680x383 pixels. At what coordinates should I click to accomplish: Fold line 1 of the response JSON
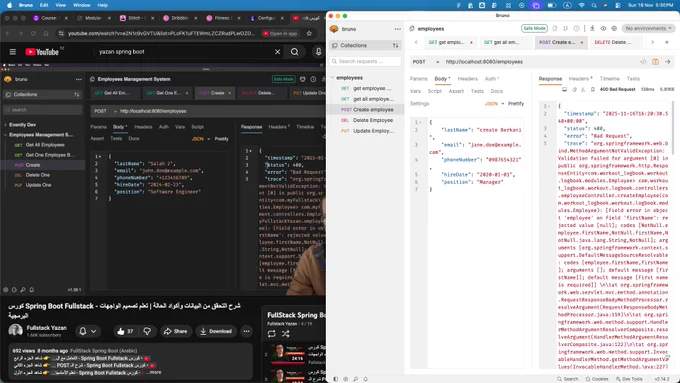coord(549,106)
